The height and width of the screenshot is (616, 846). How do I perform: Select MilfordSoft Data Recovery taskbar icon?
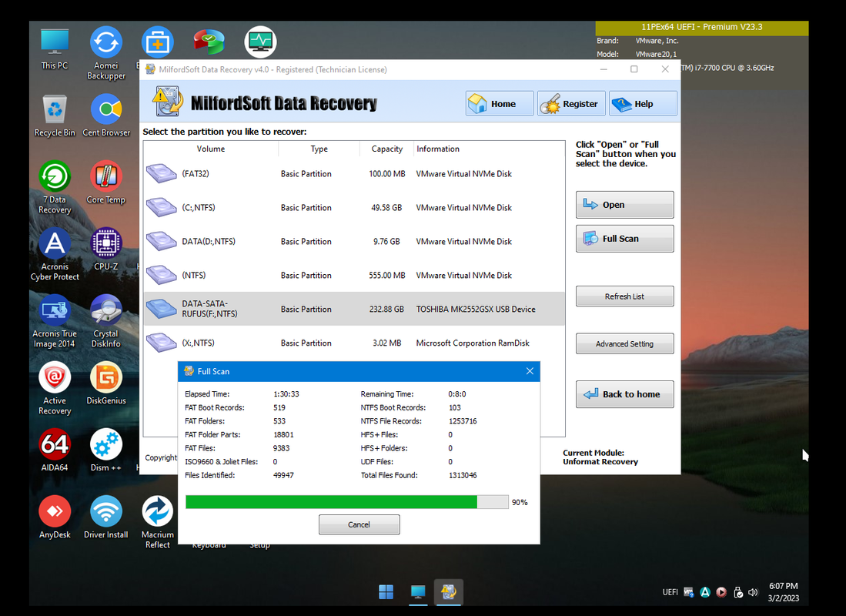point(448,592)
